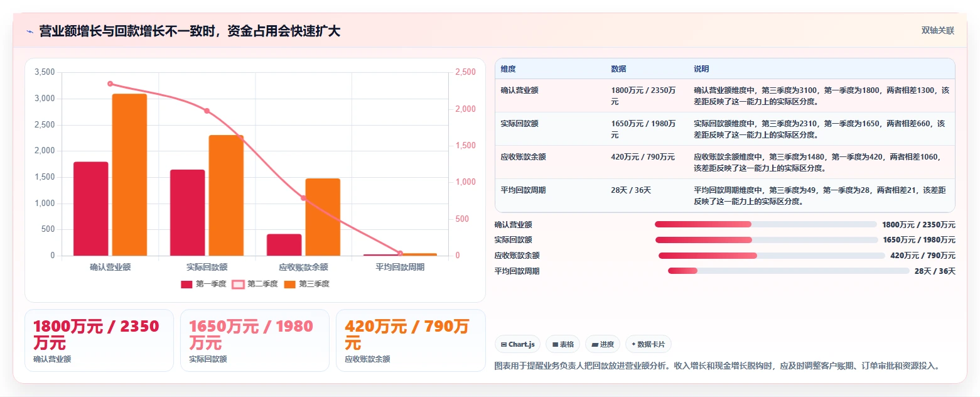Screen dimensions: 980x397
Task: Click the line point above 实际回款额
Action: [207, 111]
